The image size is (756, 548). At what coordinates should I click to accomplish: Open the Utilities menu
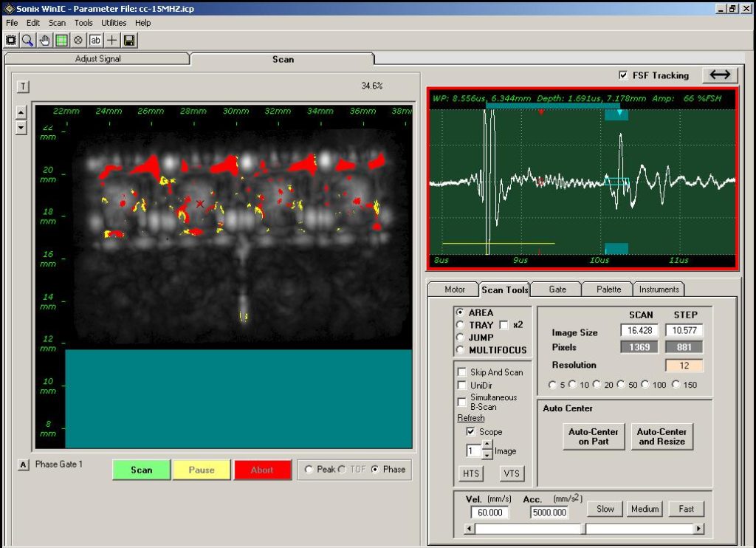point(113,22)
